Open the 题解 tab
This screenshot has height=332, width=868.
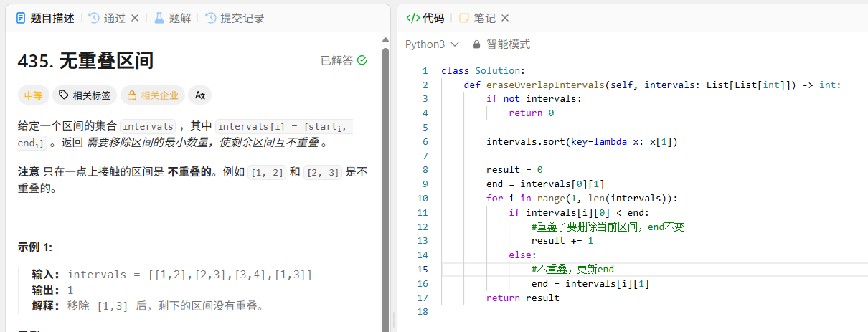(x=172, y=18)
